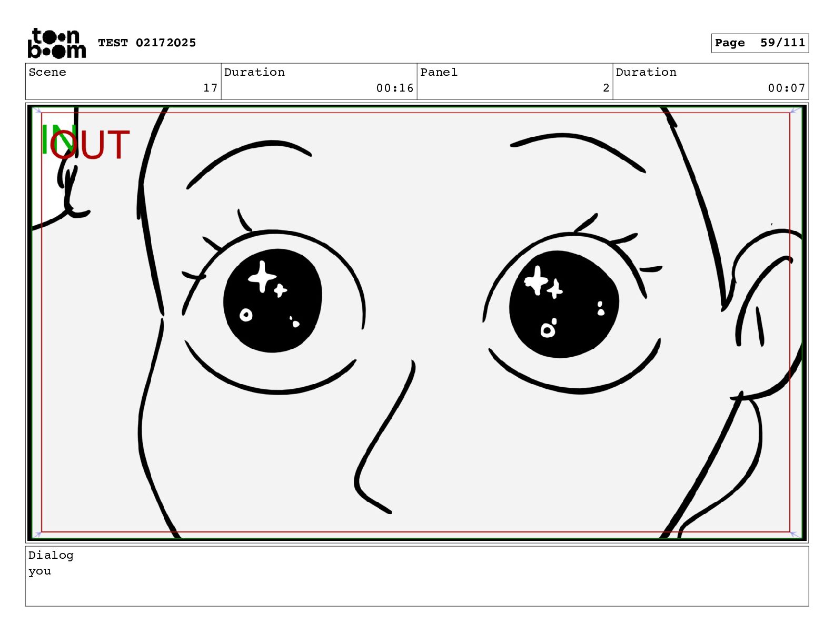Click the storyboard panel drawing thumbnail
Image resolution: width=834 pixels, height=644 pixels.
click(x=417, y=323)
